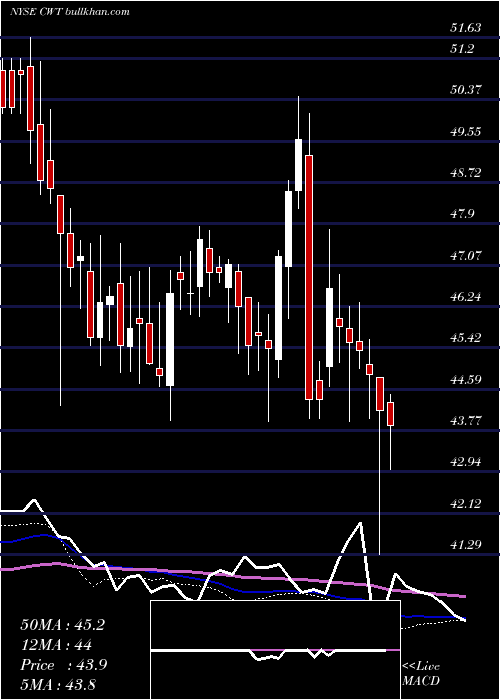Click the 44.59 price axis label

coord(466,380)
